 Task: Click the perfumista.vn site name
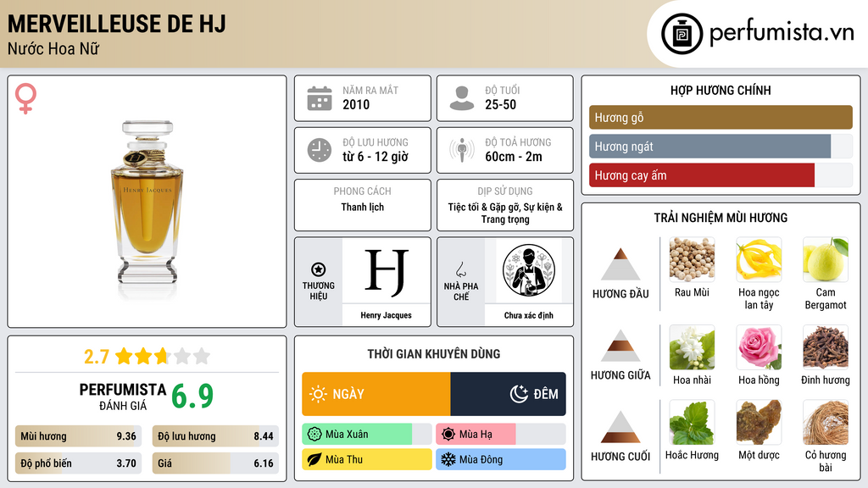tap(782, 32)
